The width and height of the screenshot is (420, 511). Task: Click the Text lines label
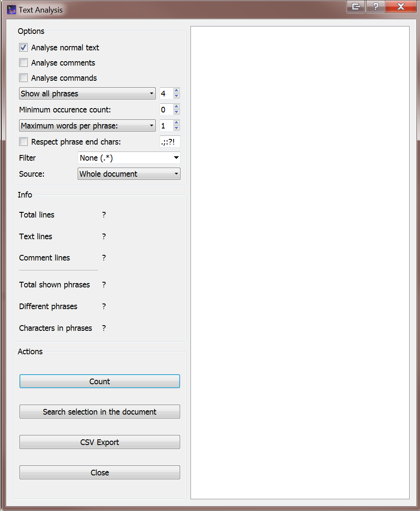click(36, 236)
